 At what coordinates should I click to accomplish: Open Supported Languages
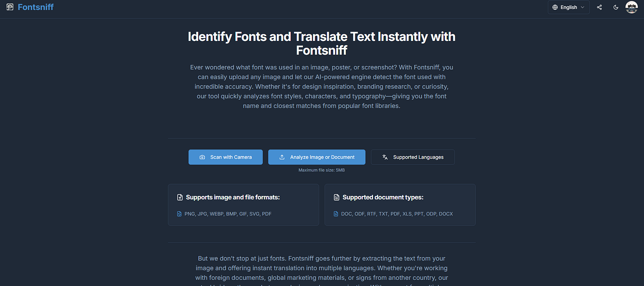pyautogui.click(x=413, y=157)
